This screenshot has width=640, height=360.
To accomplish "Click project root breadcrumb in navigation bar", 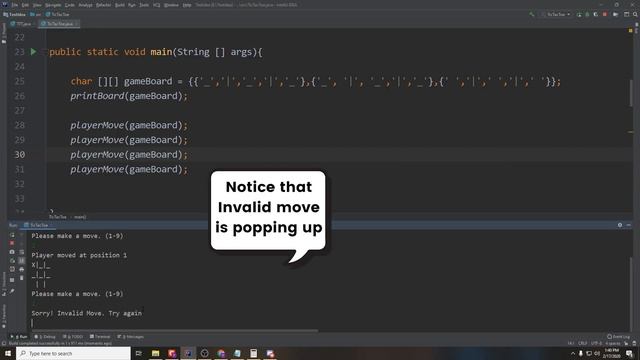I will pyautogui.click(x=15, y=14).
